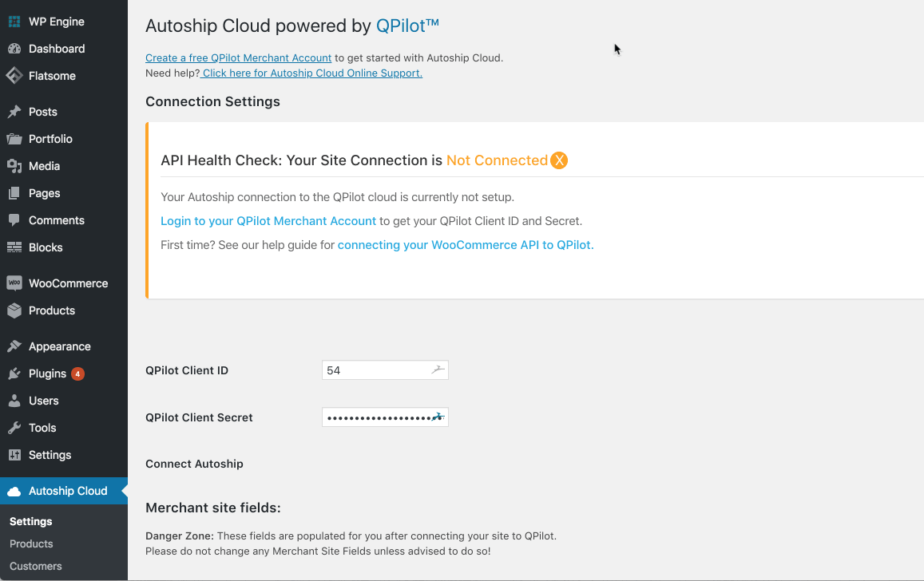Open the WordPress Settings menu
This screenshot has width=924, height=581.
(x=50, y=455)
